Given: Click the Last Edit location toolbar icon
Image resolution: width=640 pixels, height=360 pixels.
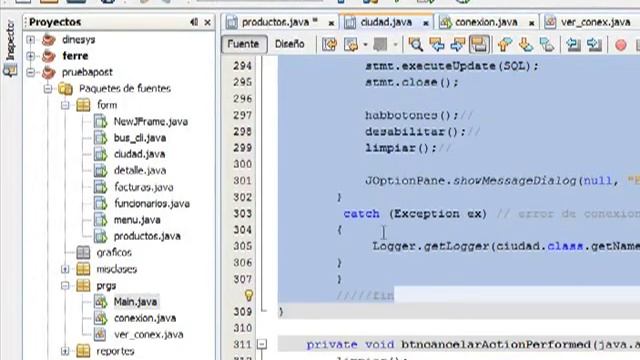Looking at the screenshot, I should pos(329,44).
